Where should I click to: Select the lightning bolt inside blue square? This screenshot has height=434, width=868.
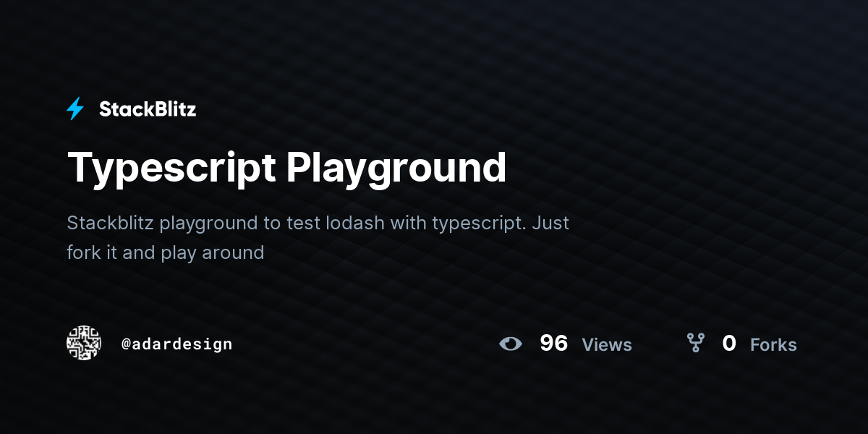(x=75, y=109)
